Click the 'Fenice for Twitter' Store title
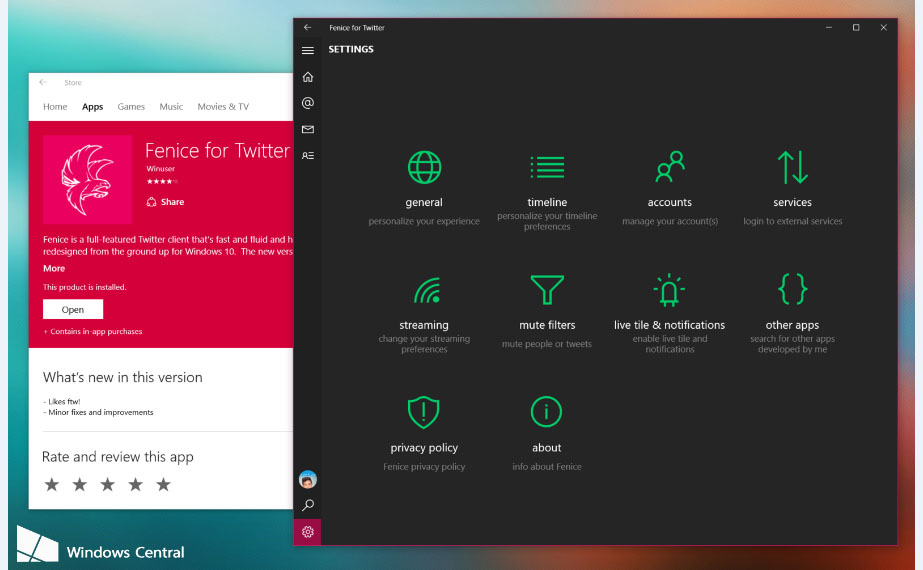 (218, 151)
